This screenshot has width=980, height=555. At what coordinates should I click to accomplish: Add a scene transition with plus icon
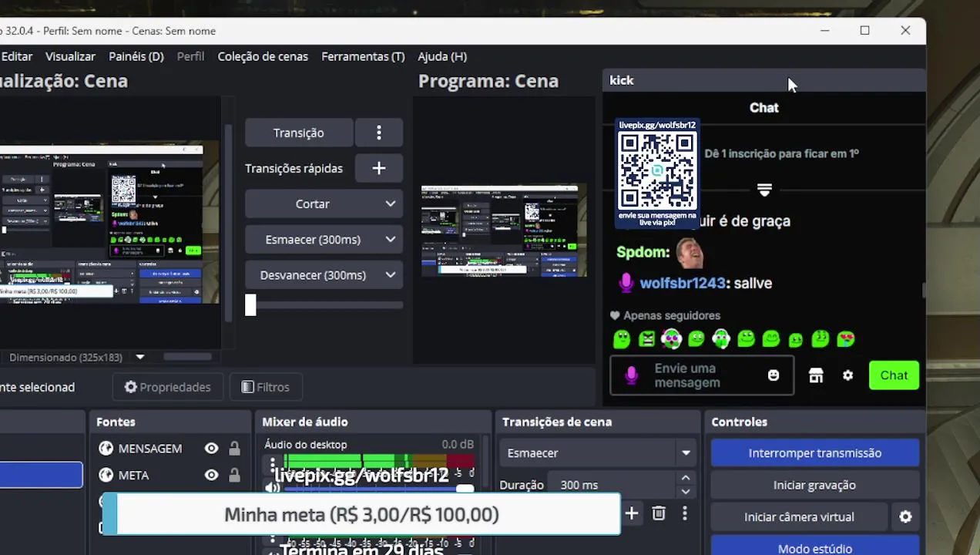[632, 513]
